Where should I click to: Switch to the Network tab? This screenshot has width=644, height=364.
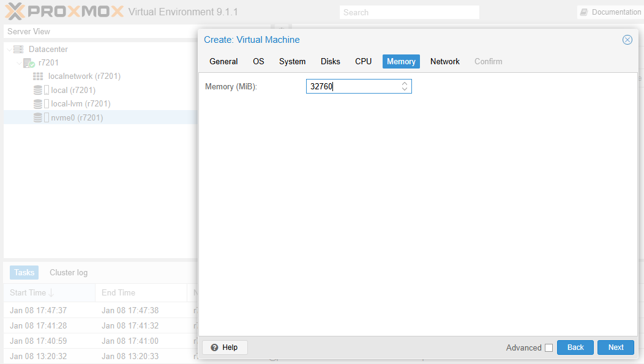(x=444, y=61)
